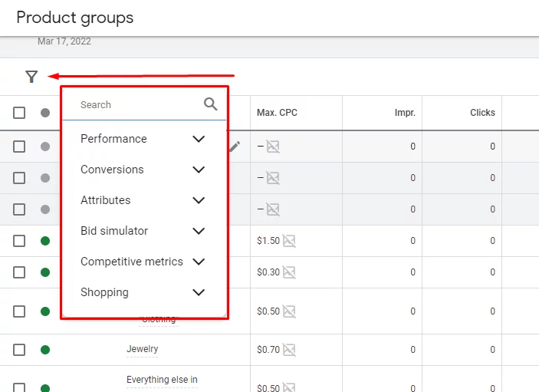The height and width of the screenshot is (392, 539).
Task: Click the bid simulator icon in the pencil row
Action: (x=273, y=147)
